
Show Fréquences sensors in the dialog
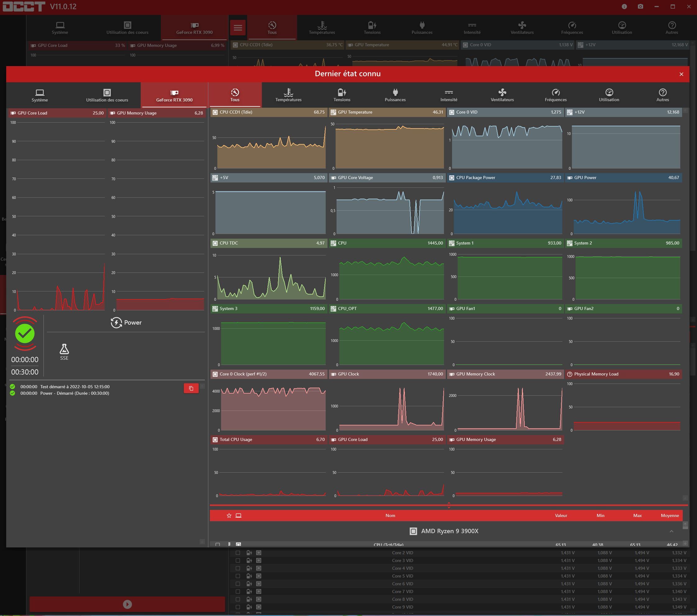click(556, 95)
